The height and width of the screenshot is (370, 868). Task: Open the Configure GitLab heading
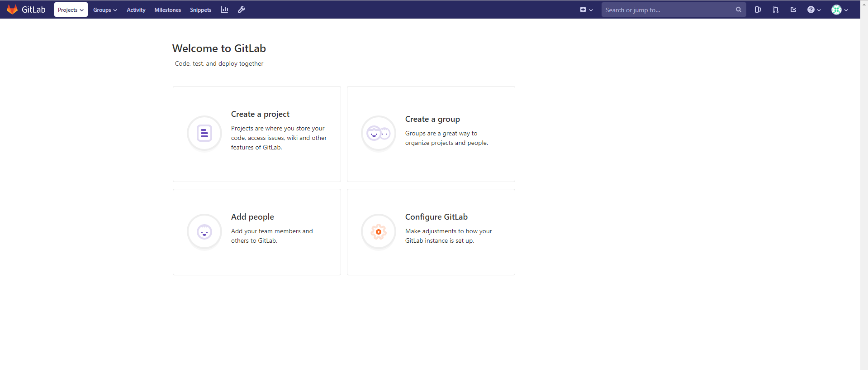[x=436, y=217]
